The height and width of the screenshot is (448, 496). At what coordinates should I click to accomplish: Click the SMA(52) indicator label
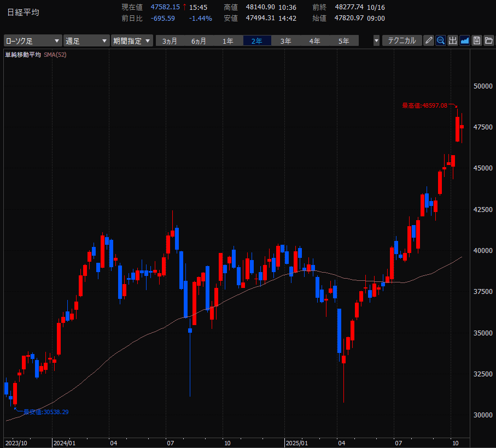(x=55, y=55)
